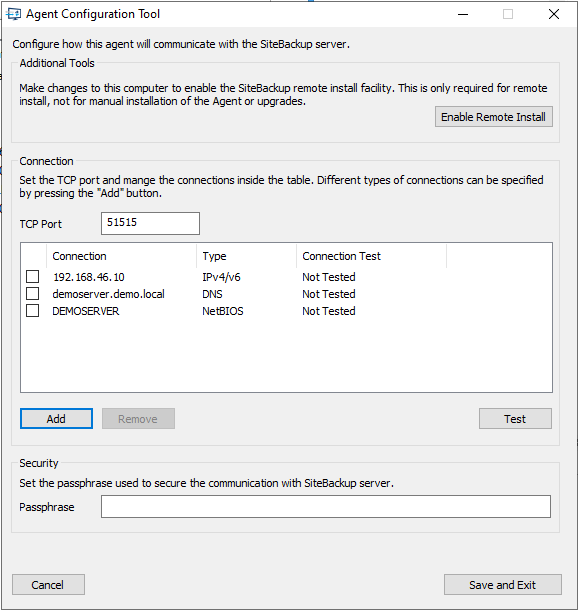Tick the checkbox for demoserver.demo.local
This screenshot has width=578, height=610.
(x=33, y=294)
